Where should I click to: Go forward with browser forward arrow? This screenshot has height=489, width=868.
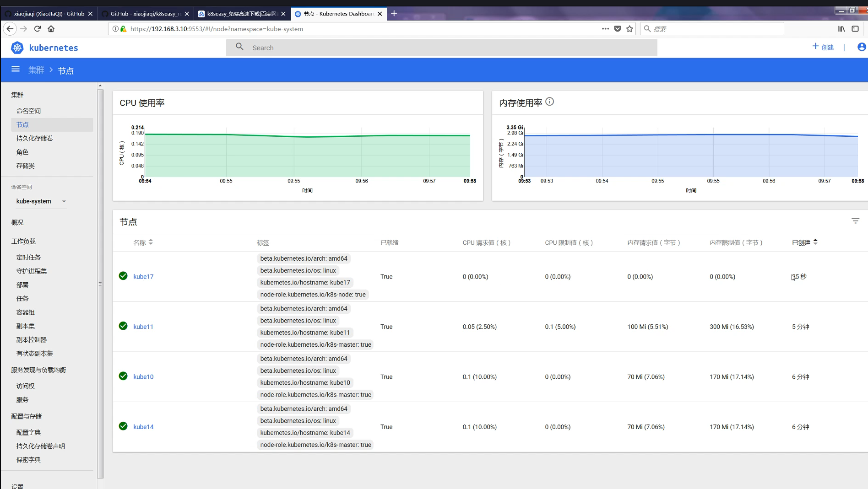coord(24,28)
